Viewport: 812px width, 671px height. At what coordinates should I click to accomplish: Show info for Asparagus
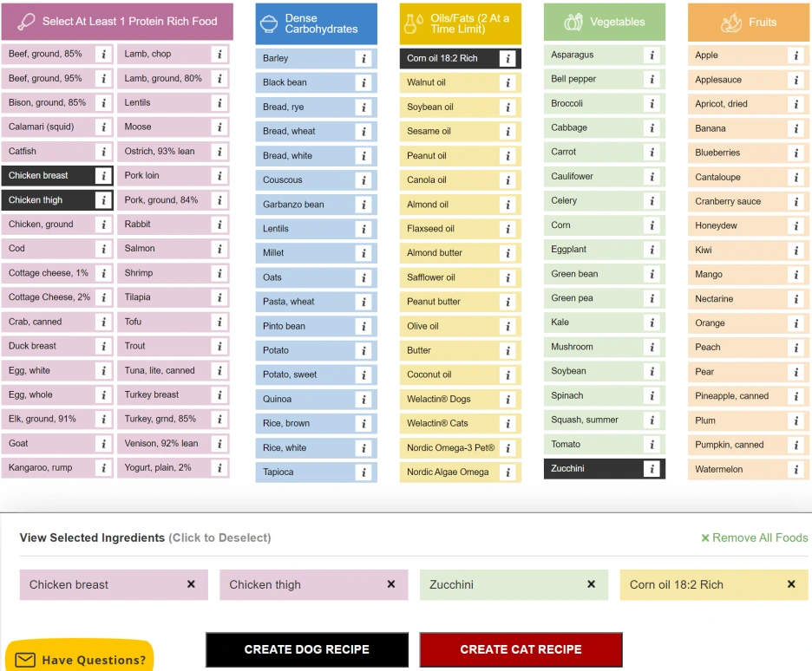(x=652, y=55)
